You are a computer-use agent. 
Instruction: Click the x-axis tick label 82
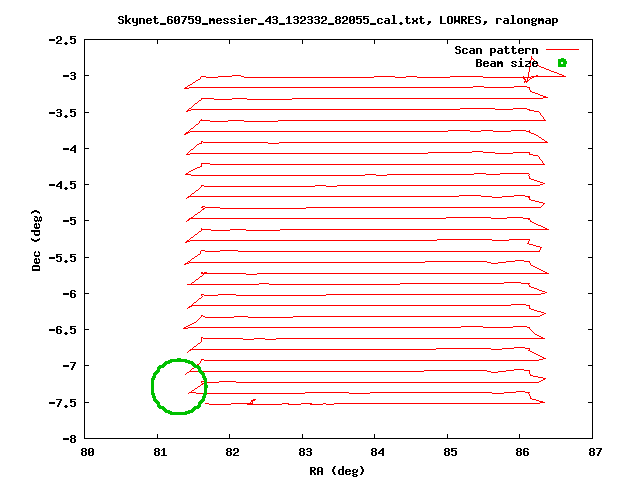[232, 452]
